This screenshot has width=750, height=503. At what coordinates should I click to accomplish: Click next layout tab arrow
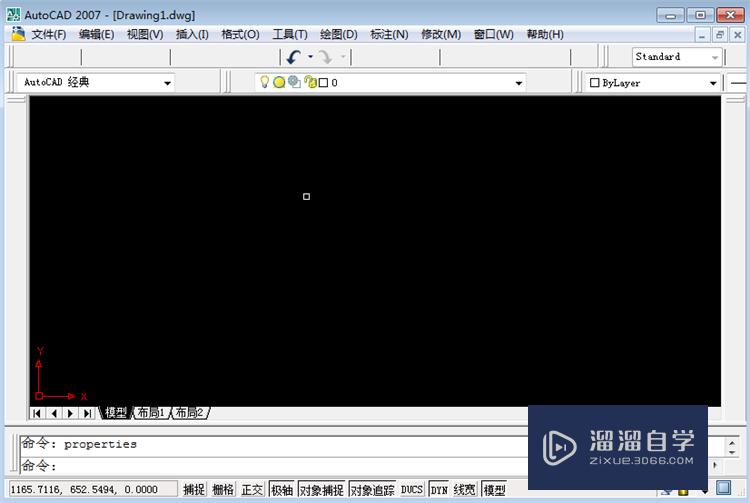coord(70,413)
